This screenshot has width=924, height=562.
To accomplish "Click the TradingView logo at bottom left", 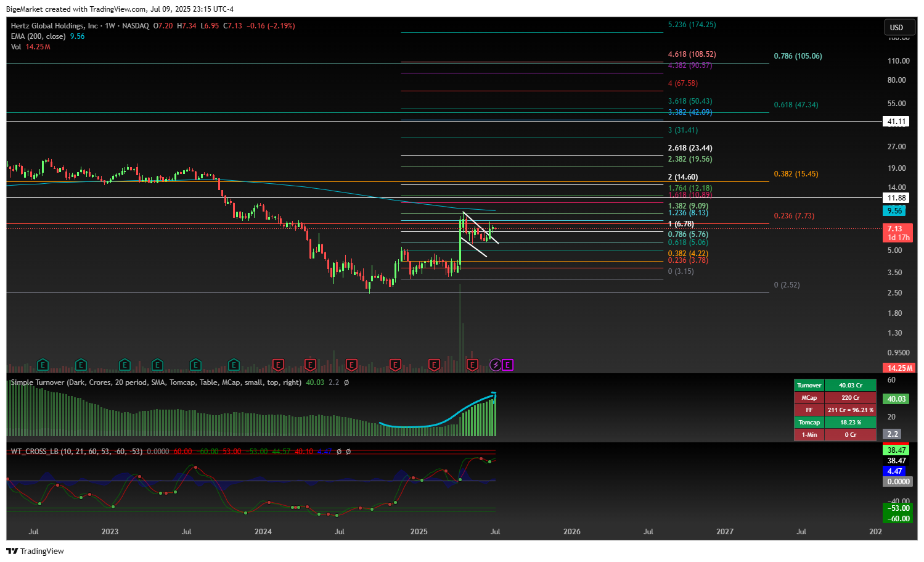I will click(x=35, y=551).
